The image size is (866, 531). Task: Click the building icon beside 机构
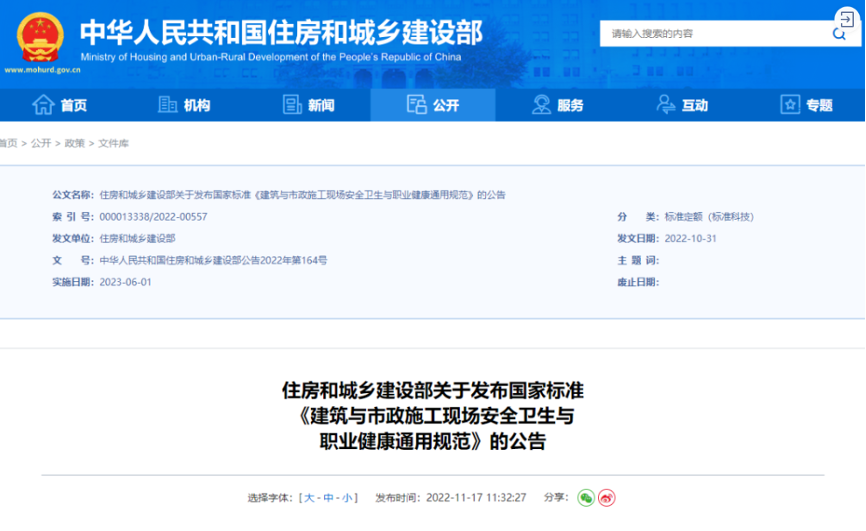(x=167, y=104)
